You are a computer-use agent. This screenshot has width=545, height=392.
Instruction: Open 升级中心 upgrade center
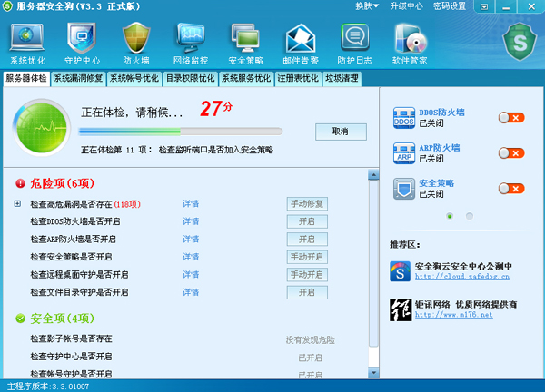(406, 6)
